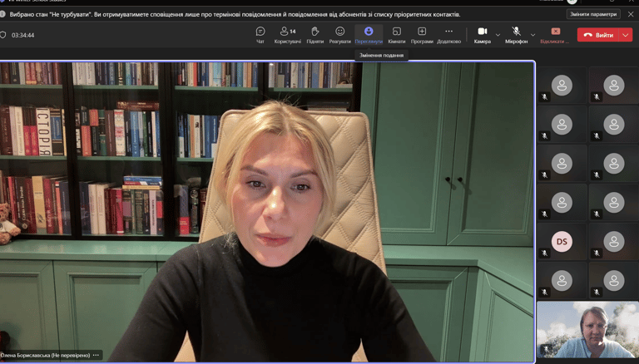Click the main speaker video of Олена Бориславська
This screenshot has height=364, width=639.
click(x=267, y=212)
